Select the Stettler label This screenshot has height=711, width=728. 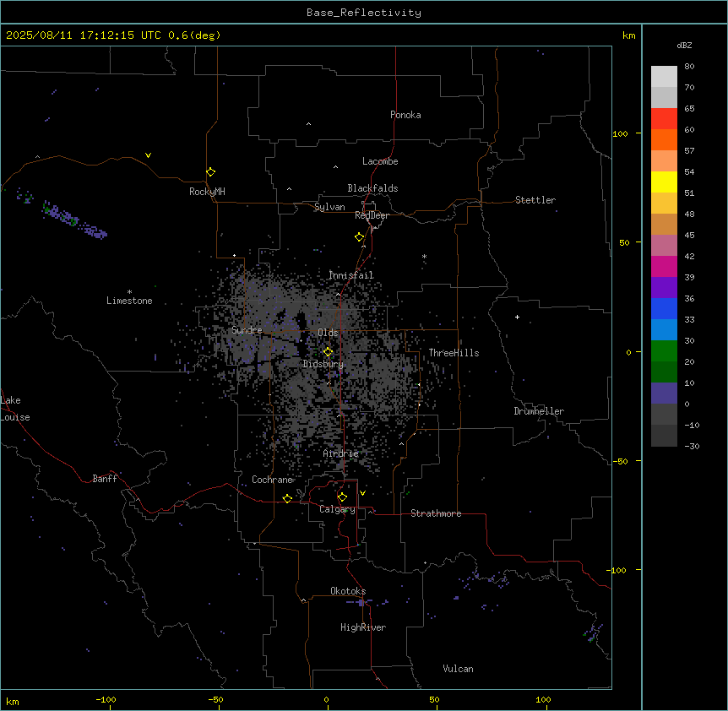(x=535, y=200)
